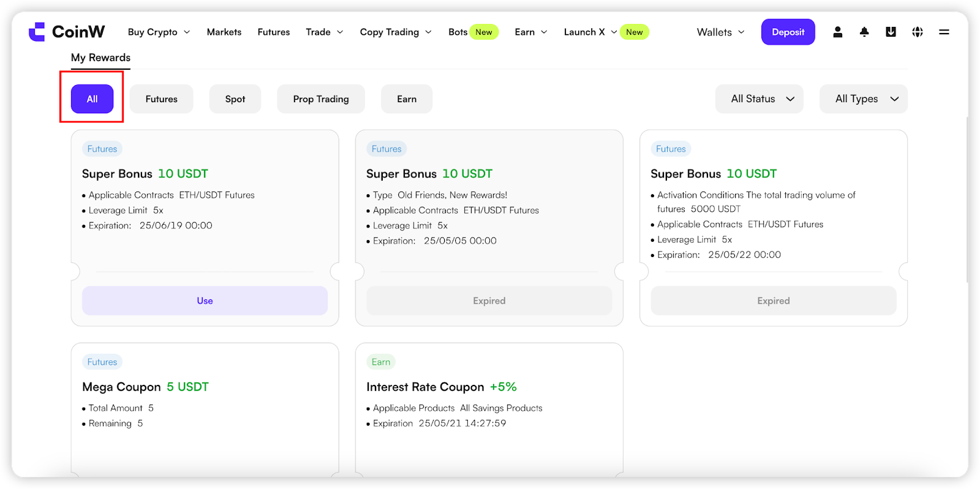Click the Deposit button
This screenshot has width=980, height=489.
788,32
